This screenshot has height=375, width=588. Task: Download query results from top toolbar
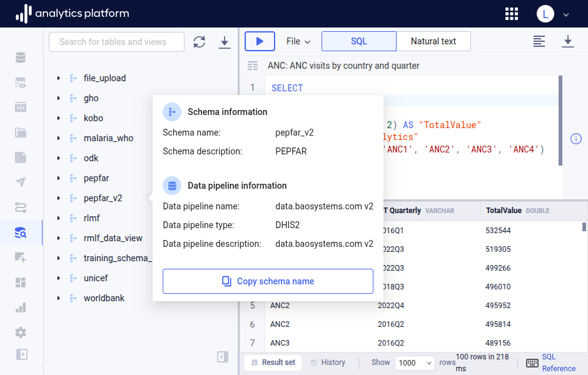[x=568, y=41]
